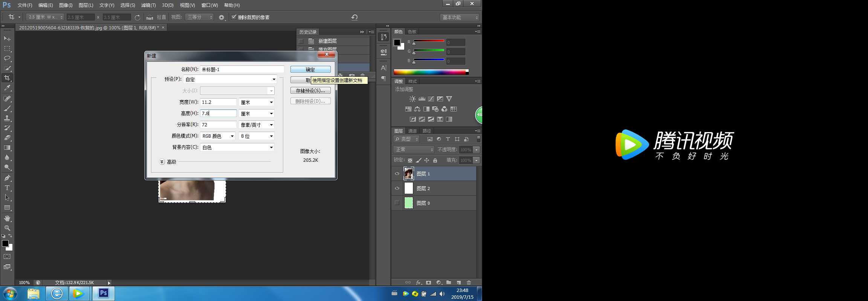
Task: Click the layer style fx icon
Action: (x=418, y=283)
